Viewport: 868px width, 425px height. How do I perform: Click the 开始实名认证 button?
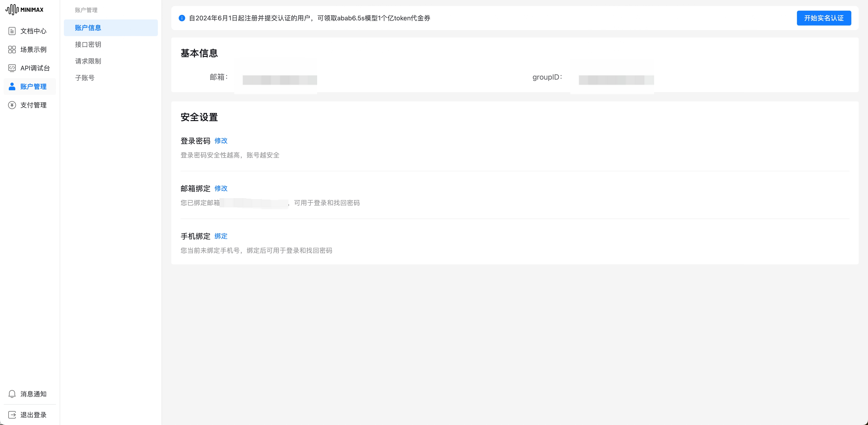824,18
